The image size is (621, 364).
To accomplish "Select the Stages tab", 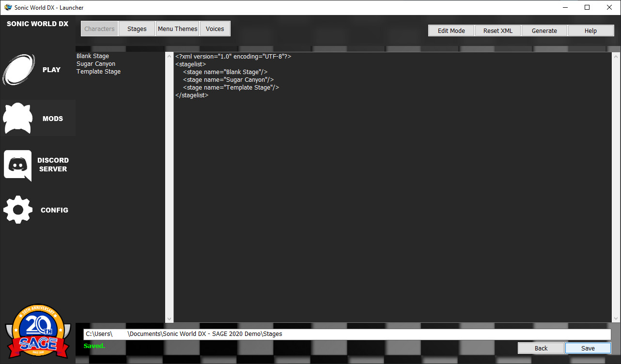I will pyautogui.click(x=136, y=29).
